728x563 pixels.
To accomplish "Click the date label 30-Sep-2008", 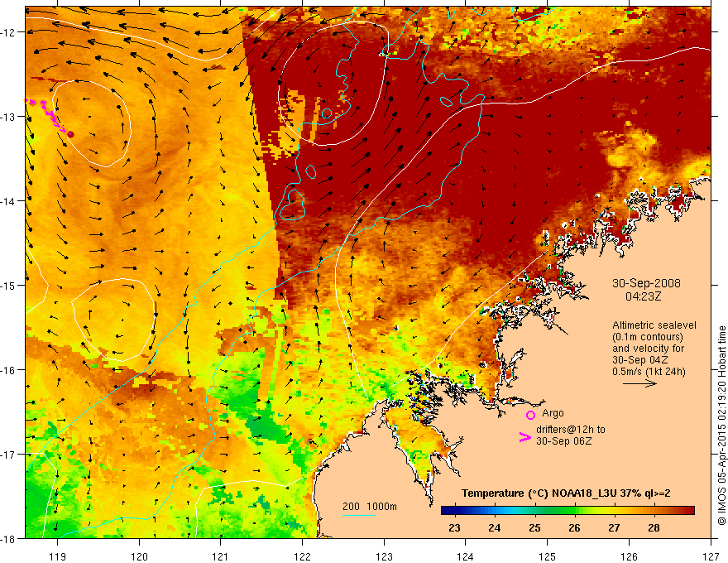I will [646, 283].
